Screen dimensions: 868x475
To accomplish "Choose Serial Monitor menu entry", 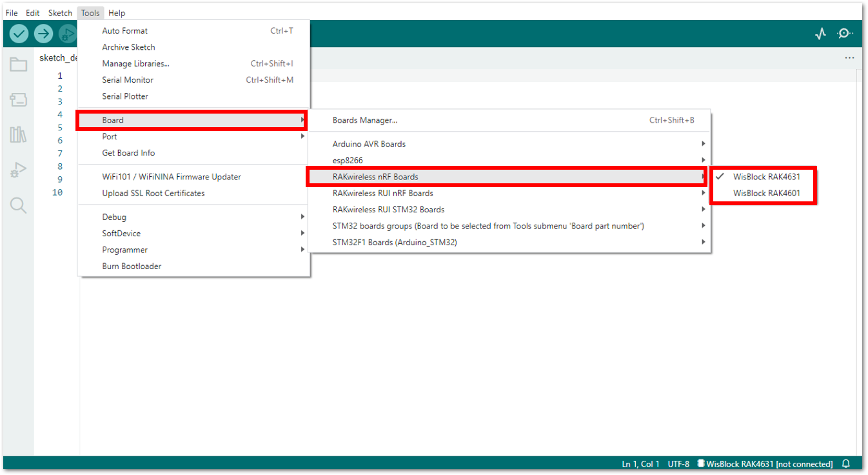I will click(x=193, y=80).
